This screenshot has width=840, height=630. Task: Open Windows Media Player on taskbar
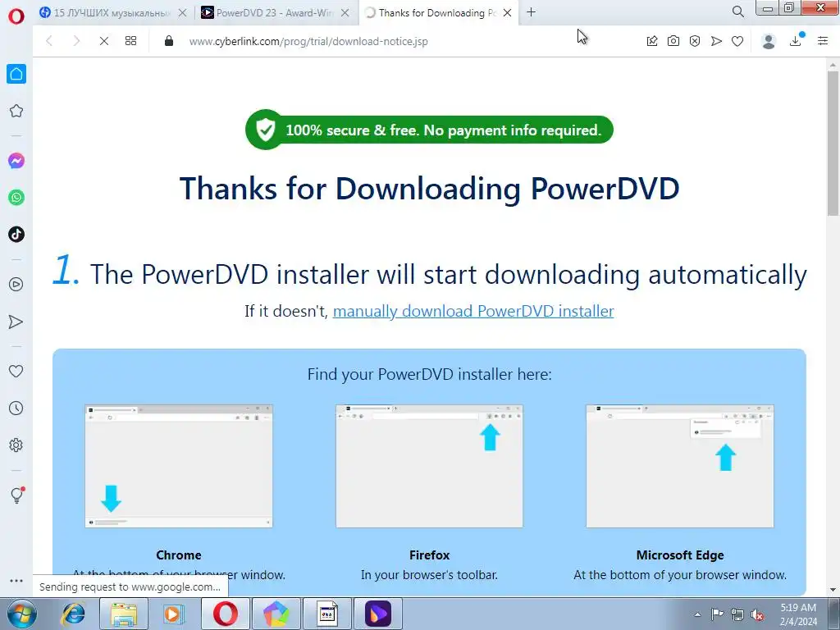pos(172,614)
